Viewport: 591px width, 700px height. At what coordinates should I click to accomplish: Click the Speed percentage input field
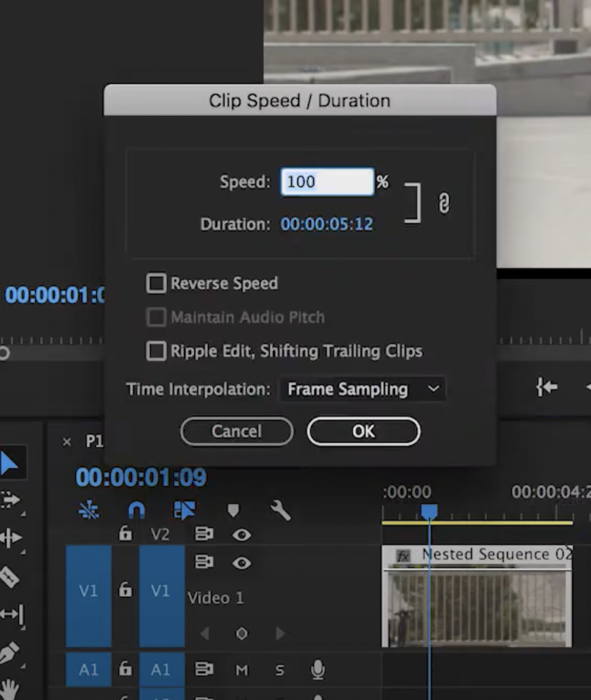327,182
